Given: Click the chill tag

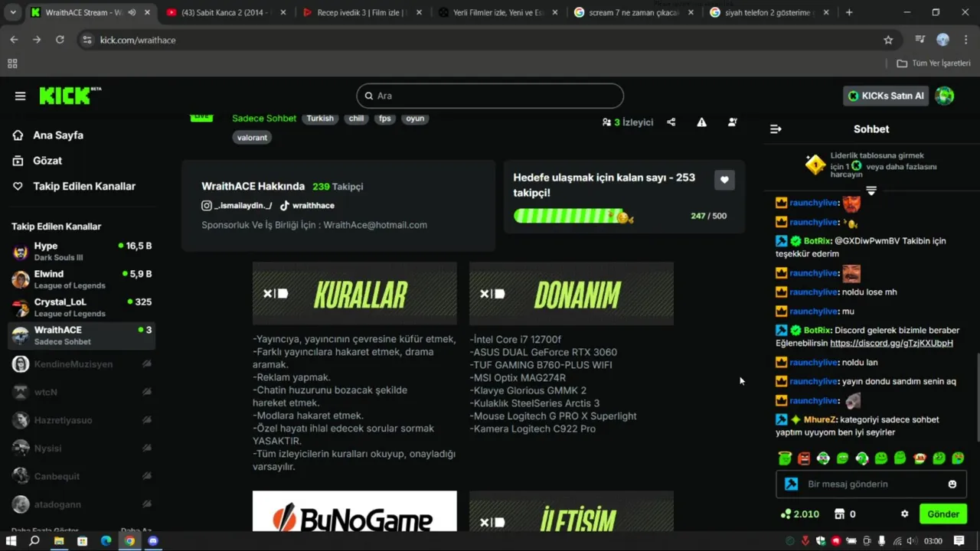Looking at the screenshot, I should pyautogui.click(x=356, y=119).
